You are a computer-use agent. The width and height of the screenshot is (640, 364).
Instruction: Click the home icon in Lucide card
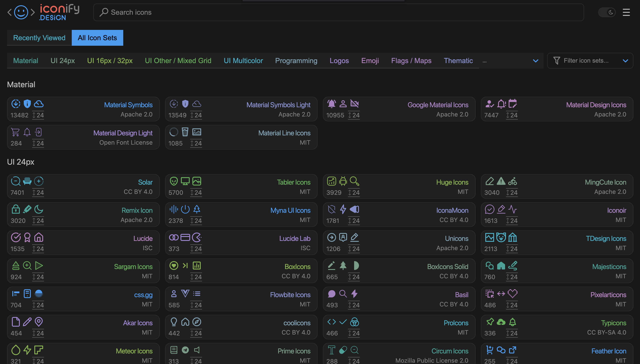(39, 237)
